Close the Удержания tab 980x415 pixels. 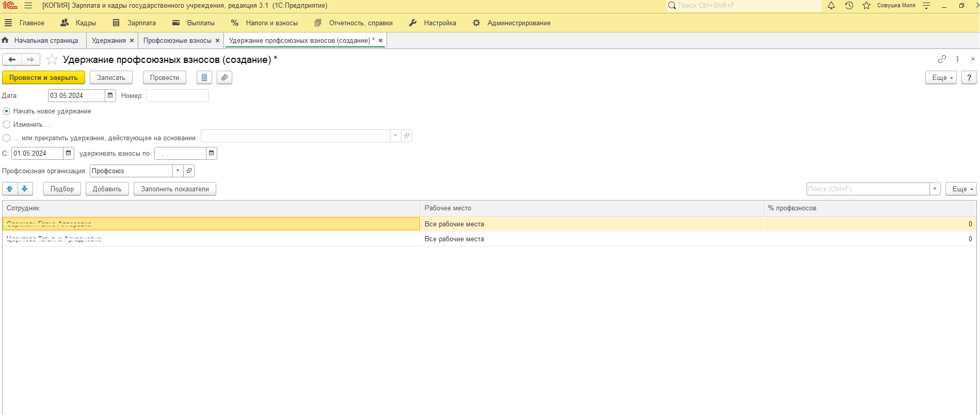coord(132,40)
